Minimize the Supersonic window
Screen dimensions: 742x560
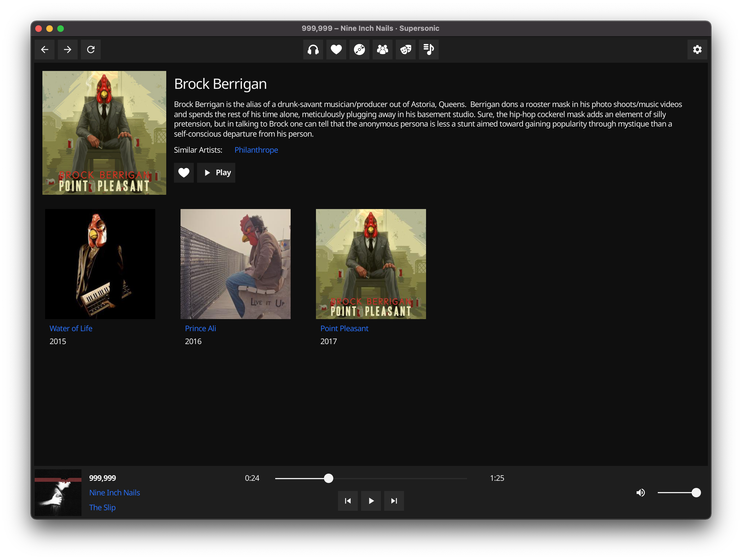pos(50,29)
